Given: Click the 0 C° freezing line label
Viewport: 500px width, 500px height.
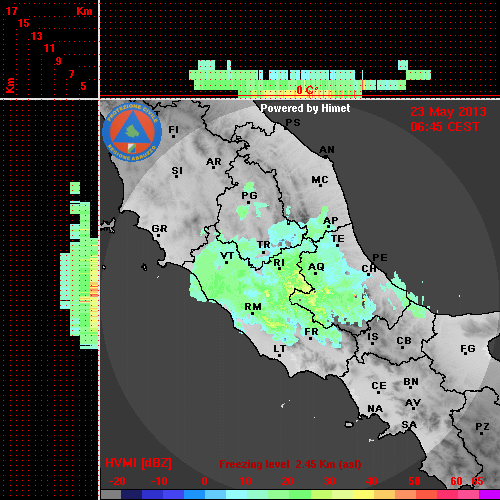Looking at the screenshot, I should 307,90.
